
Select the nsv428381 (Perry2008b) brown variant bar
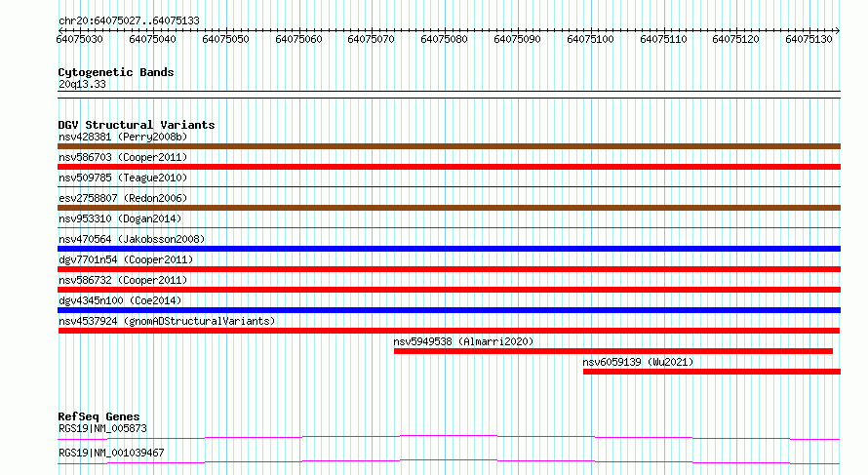(x=449, y=146)
